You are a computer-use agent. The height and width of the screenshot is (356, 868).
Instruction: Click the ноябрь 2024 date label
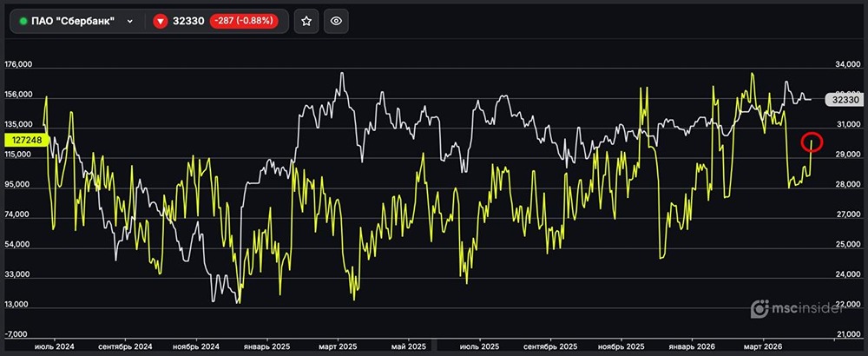click(196, 346)
